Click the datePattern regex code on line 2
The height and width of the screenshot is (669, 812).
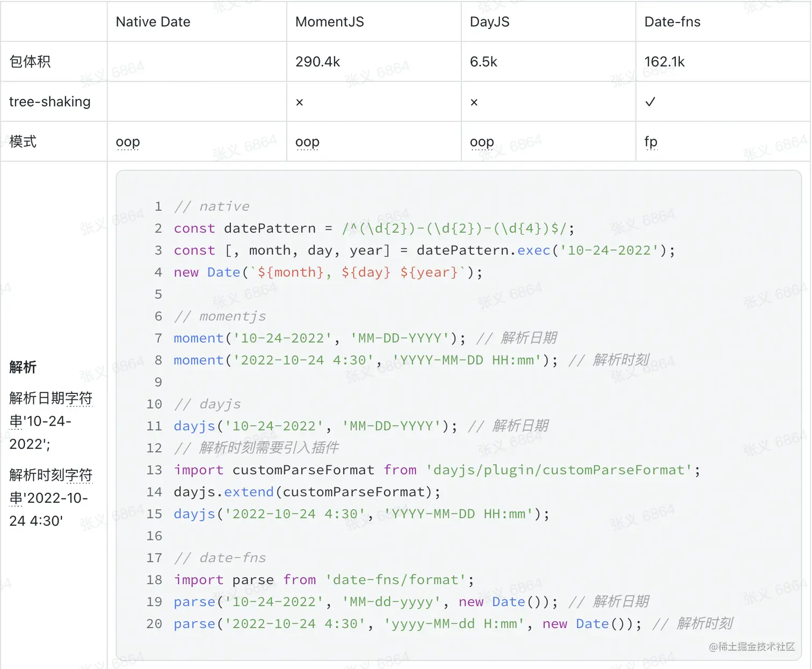point(374,228)
